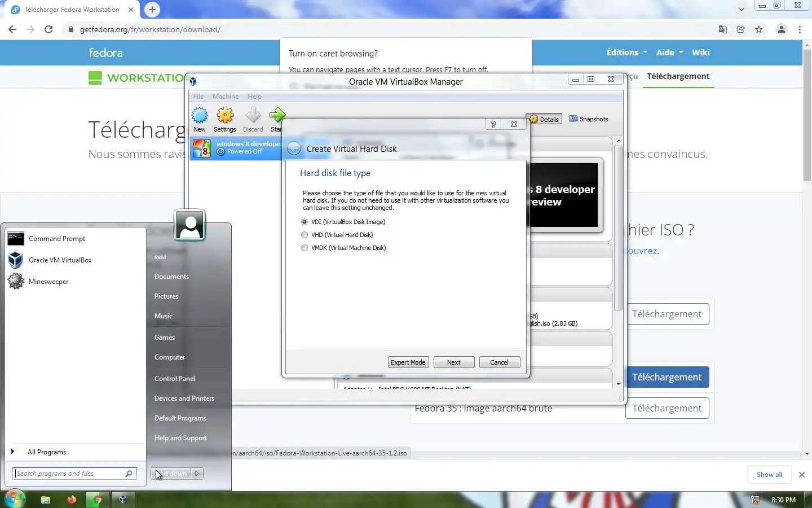Expand the Aide dropdown
Image resolution: width=812 pixels, height=508 pixels.
coord(669,52)
